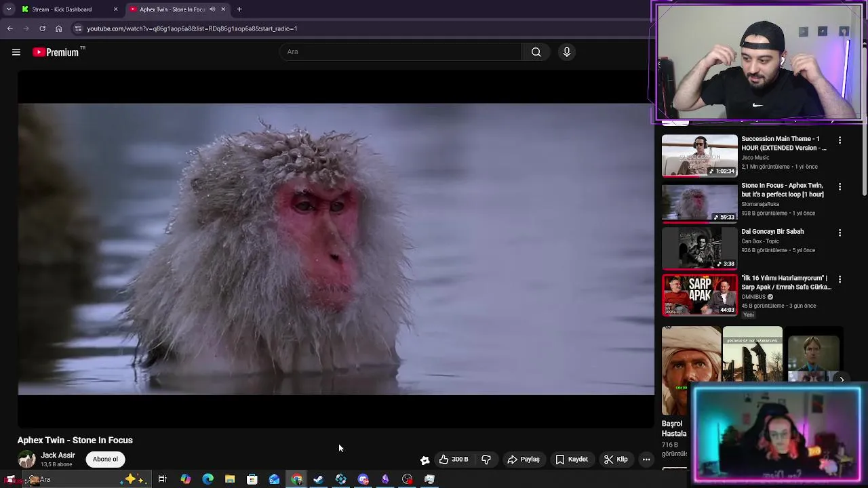The image size is (868, 488).
Task: Click the taskbar Ara search box
Action: coord(87,479)
